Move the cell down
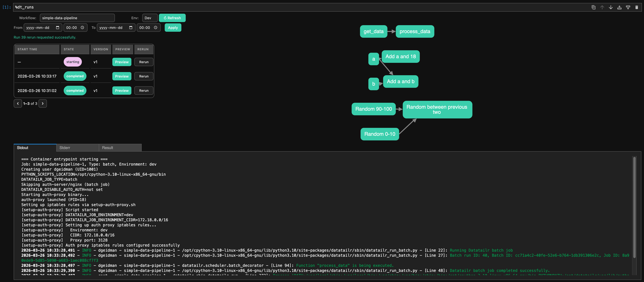The image size is (644, 282). click(611, 7)
